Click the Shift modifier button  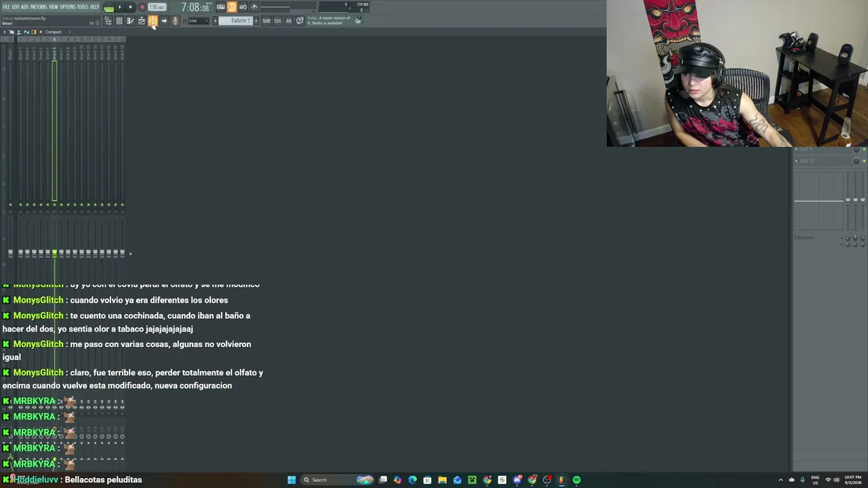pos(266,21)
